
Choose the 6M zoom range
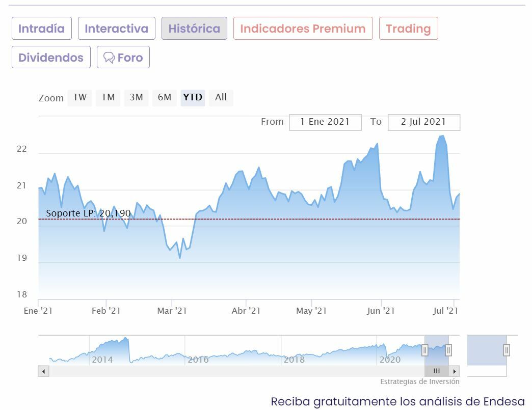[x=164, y=97]
